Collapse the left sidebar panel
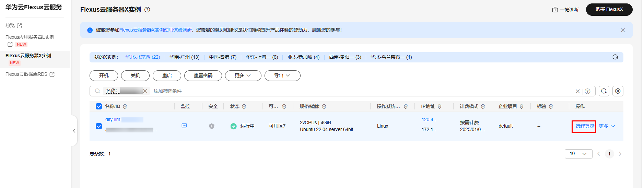 tap(74, 131)
